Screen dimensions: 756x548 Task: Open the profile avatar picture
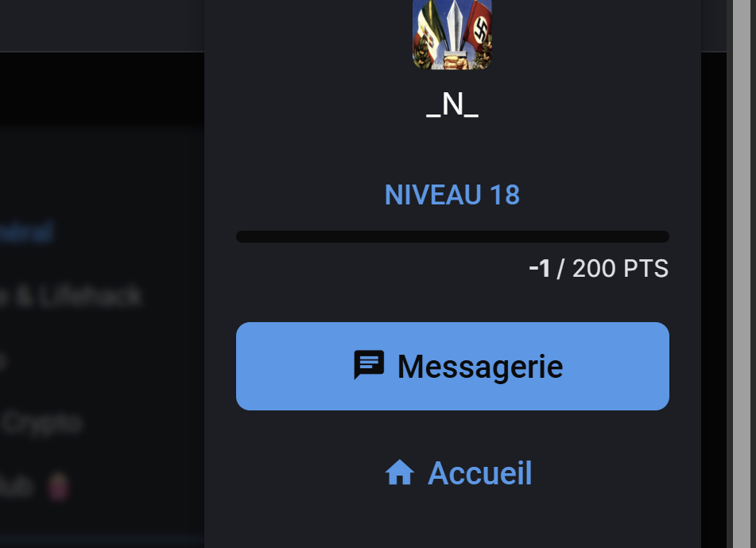(452, 33)
